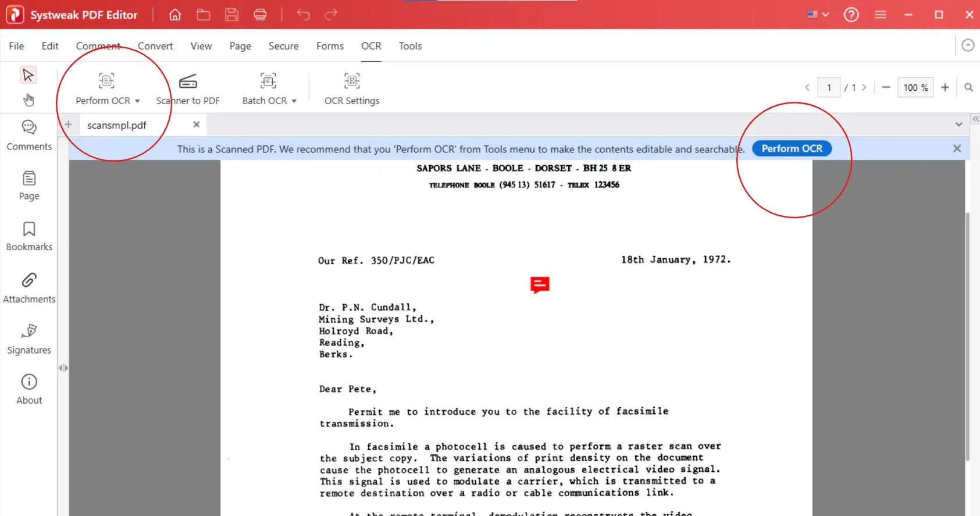Screen dimensions: 980x516
Task: Open the Bookmarks side panel
Action: [29, 236]
